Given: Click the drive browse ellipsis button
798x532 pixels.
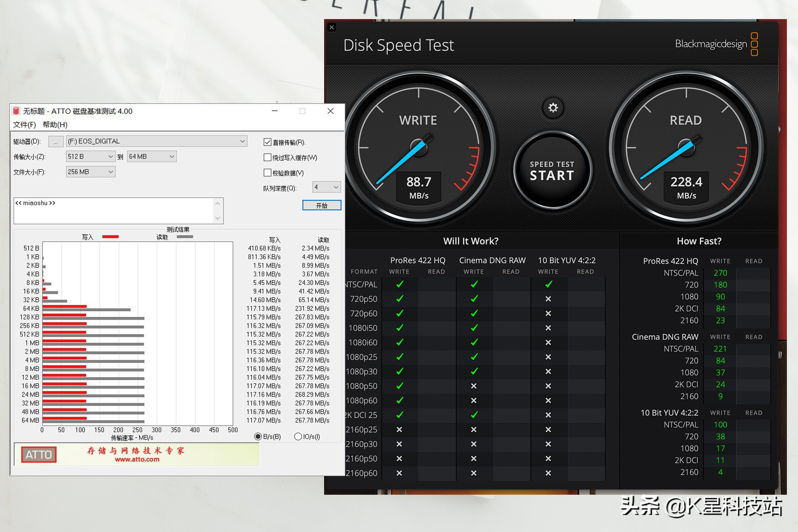Looking at the screenshot, I should (x=56, y=141).
